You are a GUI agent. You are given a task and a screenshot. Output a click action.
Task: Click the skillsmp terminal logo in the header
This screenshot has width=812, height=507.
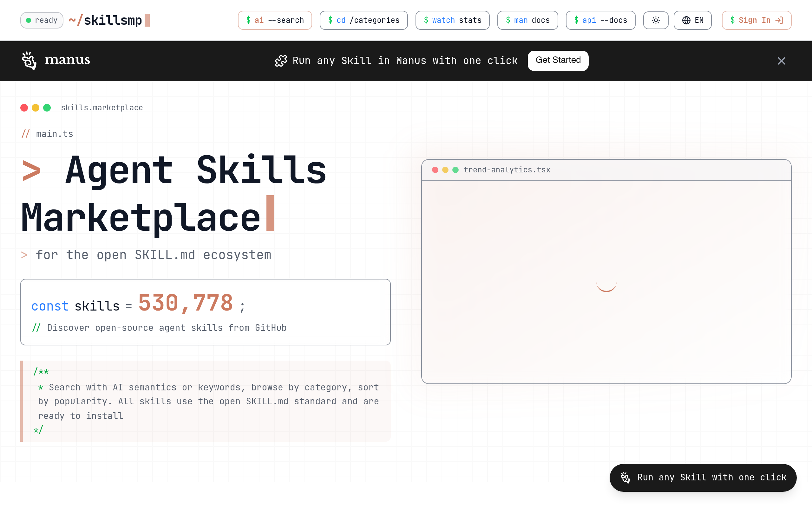coord(108,20)
